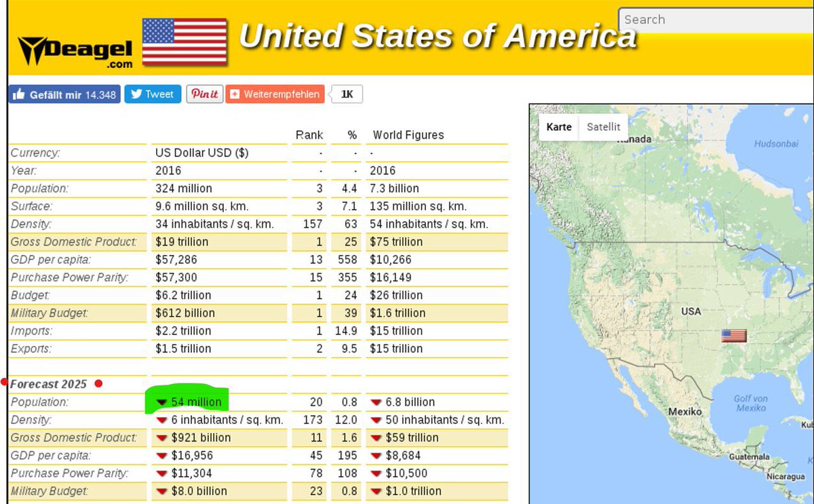
Task: Click 9.6 million sq. km. surface value
Action: click(202, 206)
